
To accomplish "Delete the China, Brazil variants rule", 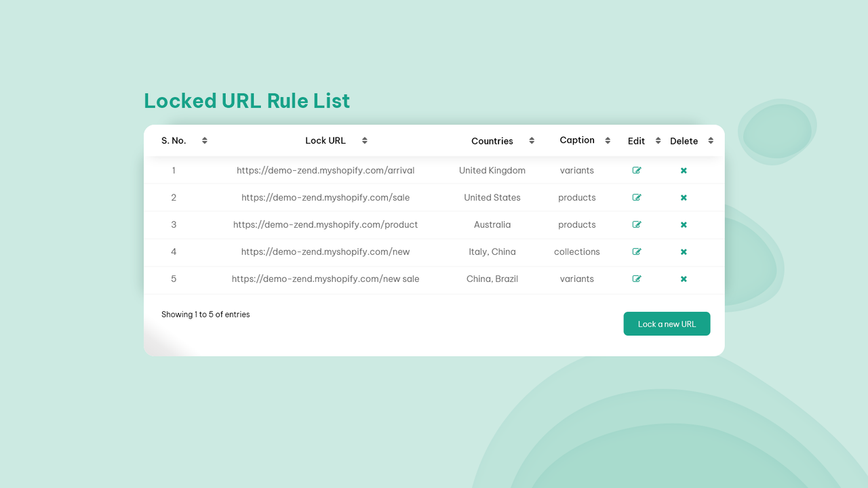I will [x=684, y=279].
